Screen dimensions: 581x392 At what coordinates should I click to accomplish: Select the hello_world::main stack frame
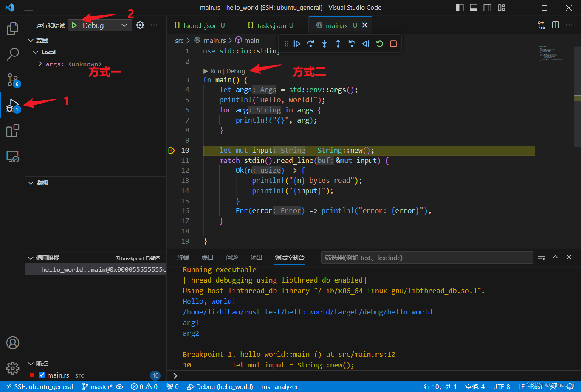96,269
